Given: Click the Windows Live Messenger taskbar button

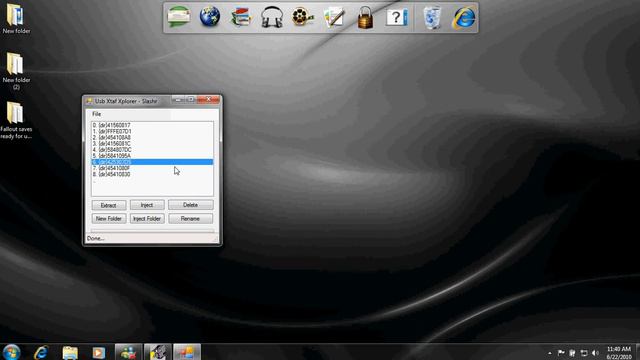Looking at the screenshot, I should pyautogui.click(x=128, y=352).
